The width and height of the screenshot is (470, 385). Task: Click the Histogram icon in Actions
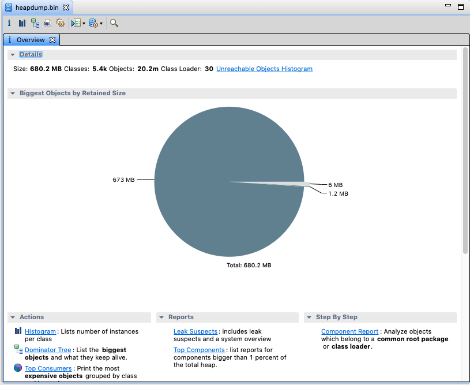click(18, 331)
